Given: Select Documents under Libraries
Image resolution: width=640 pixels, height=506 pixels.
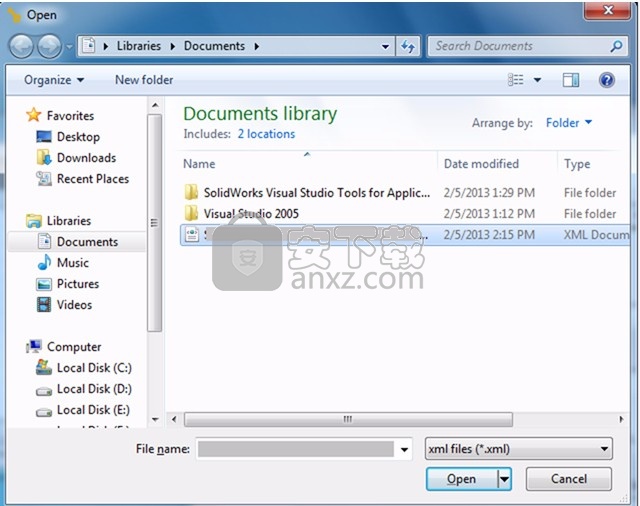Looking at the screenshot, I should click(x=87, y=242).
